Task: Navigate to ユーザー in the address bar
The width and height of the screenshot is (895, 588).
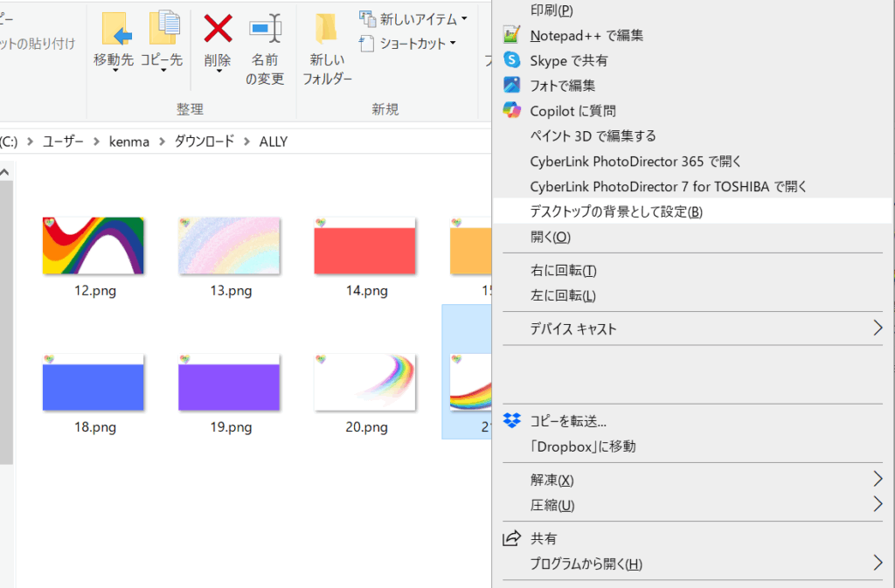Action: click(63, 142)
